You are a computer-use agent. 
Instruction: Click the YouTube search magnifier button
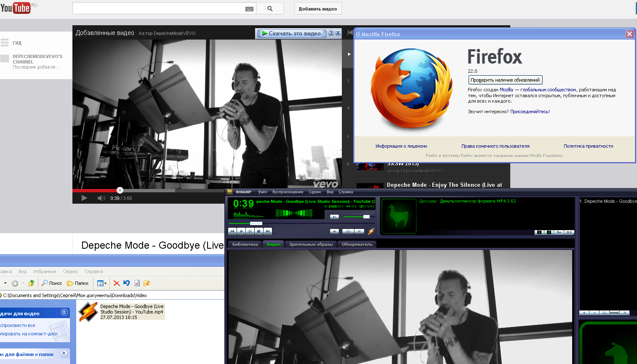click(x=270, y=8)
